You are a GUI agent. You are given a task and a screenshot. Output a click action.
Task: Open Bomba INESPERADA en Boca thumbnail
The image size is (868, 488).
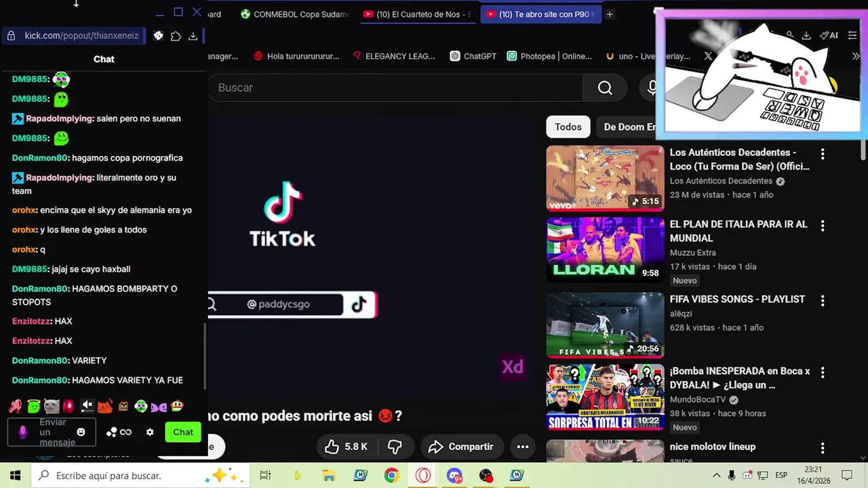coord(605,397)
